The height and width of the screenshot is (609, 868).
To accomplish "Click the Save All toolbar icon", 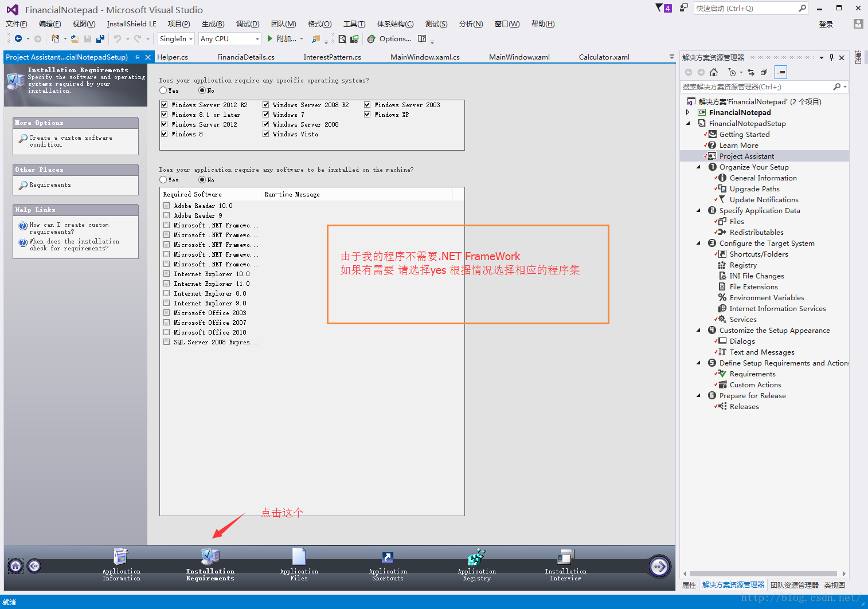I will pos(100,39).
